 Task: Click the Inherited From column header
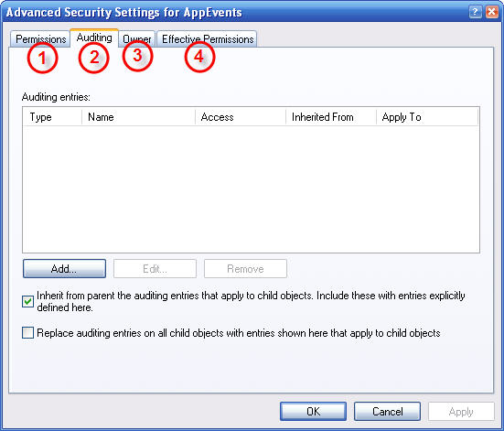pos(331,117)
